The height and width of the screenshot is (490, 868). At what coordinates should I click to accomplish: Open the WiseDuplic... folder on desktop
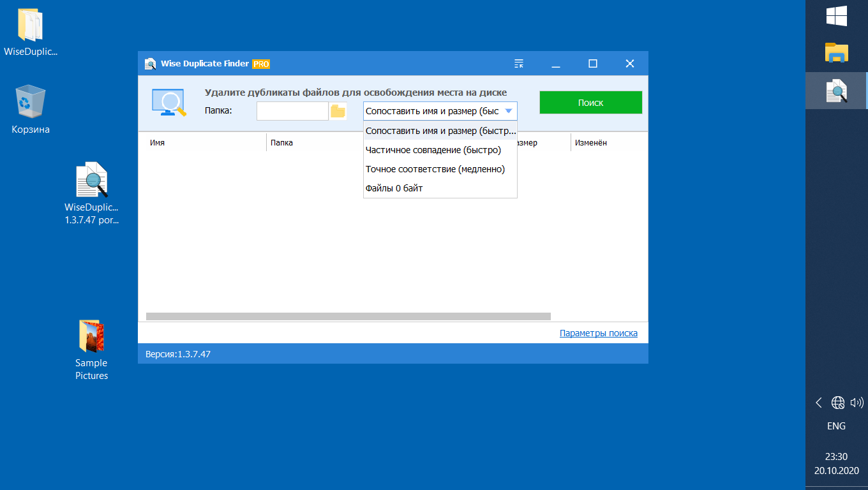click(31, 33)
